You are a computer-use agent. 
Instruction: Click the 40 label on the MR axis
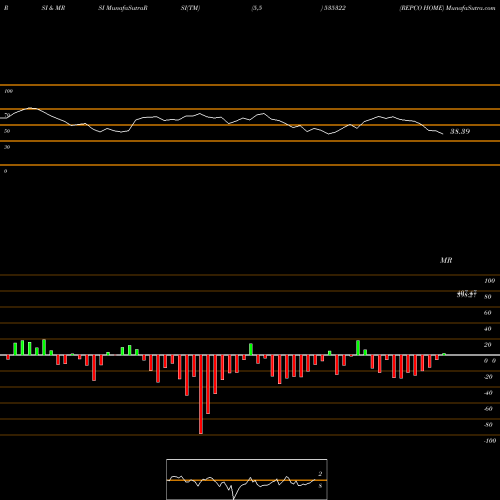488,329
